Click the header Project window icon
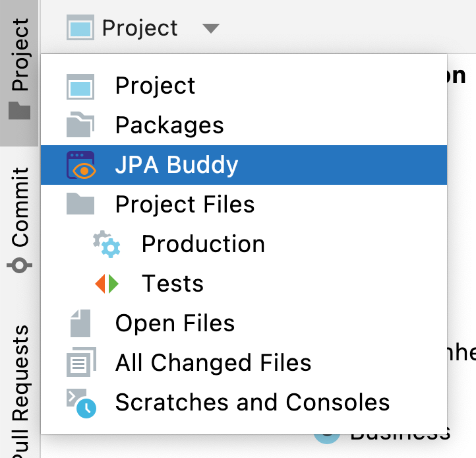The image size is (476, 458). coord(80,28)
